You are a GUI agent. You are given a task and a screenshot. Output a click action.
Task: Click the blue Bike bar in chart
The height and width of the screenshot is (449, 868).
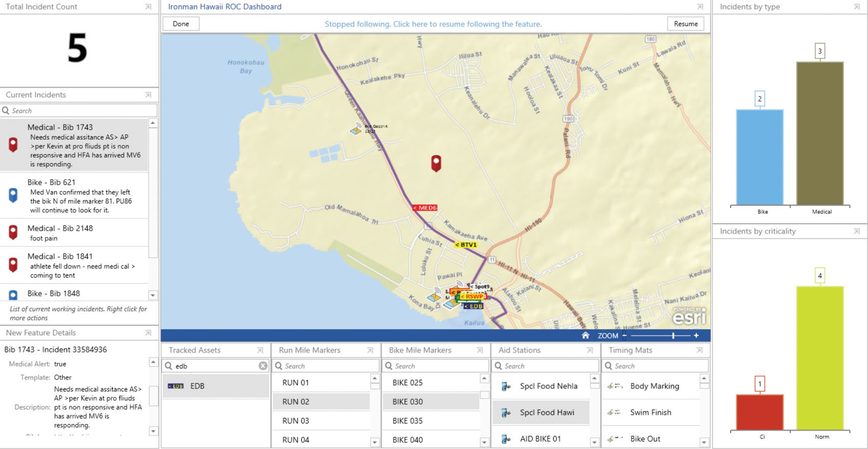760,157
